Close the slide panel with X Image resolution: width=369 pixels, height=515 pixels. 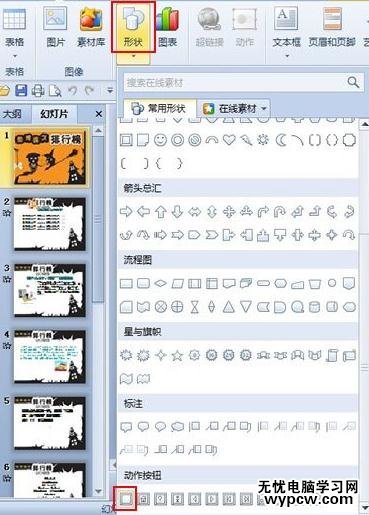click(x=99, y=114)
